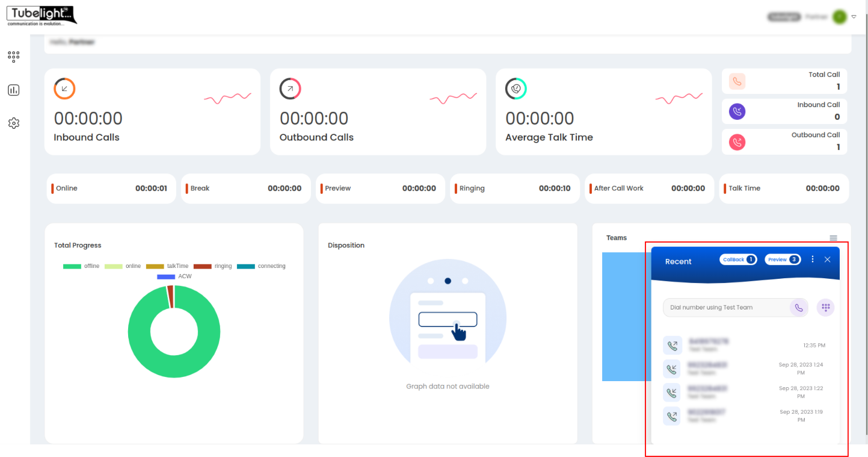Open the Teams hamburger menu

[833, 238]
